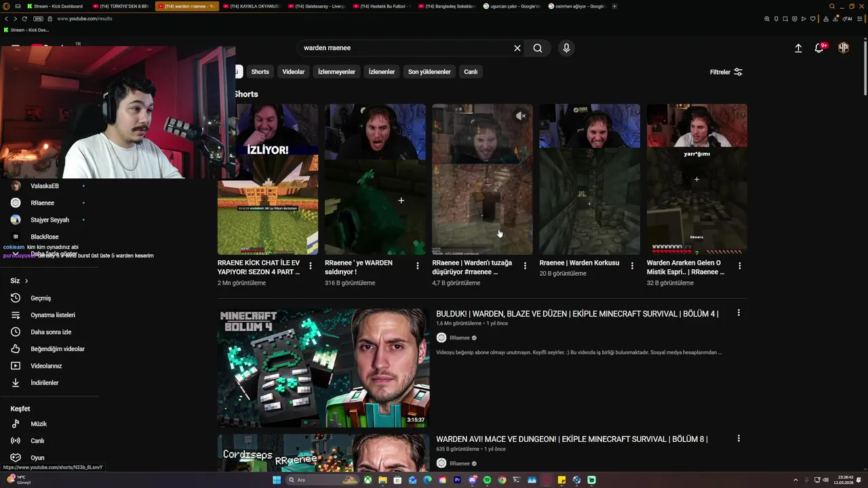The width and height of the screenshot is (868, 488).
Task: Clear the search box with the X icon
Action: pyautogui.click(x=517, y=48)
